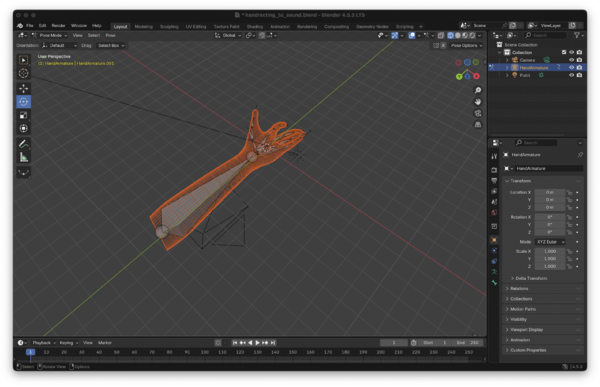
Task: Open the Playback menu in timeline
Action: coord(43,343)
